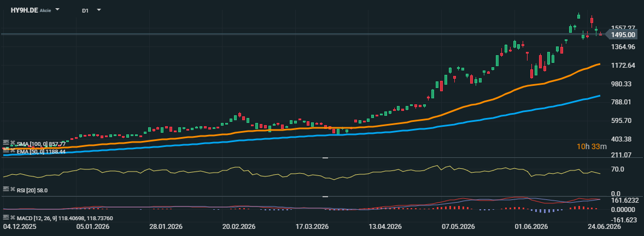Open the MACD indicator settings icon
Image resolution: width=644 pixels, height=236 pixels.
(6, 217)
